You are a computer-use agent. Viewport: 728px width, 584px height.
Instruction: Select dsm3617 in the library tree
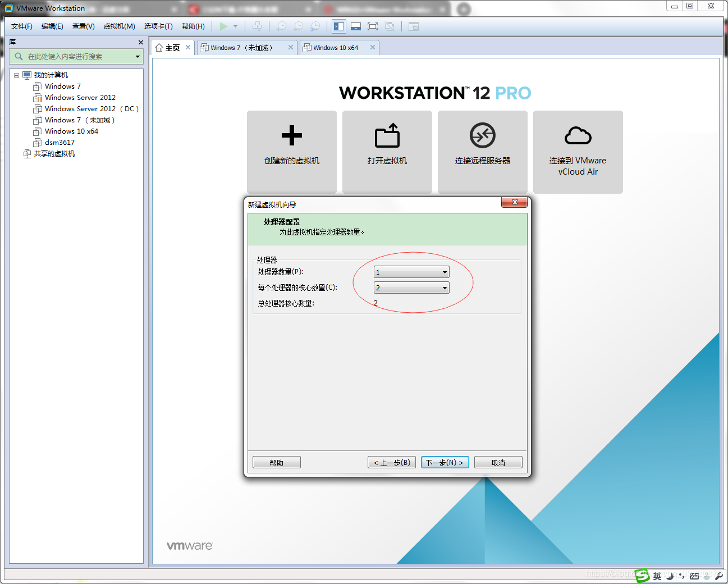click(x=59, y=143)
